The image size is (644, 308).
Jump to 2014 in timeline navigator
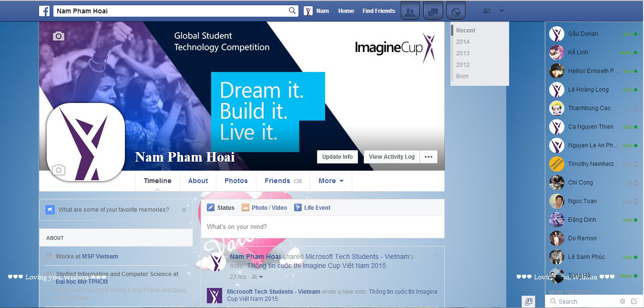pyautogui.click(x=463, y=42)
